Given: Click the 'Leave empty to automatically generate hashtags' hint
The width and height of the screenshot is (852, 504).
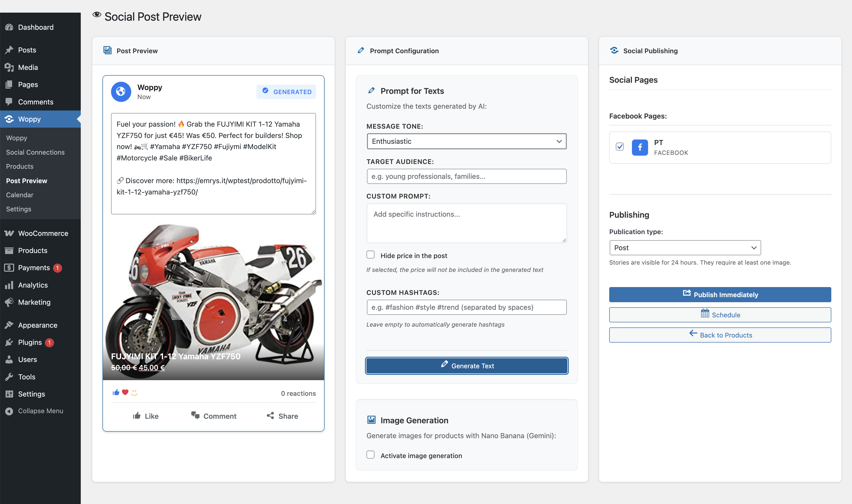Looking at the screenshot, I should click(x=435, y=325).
